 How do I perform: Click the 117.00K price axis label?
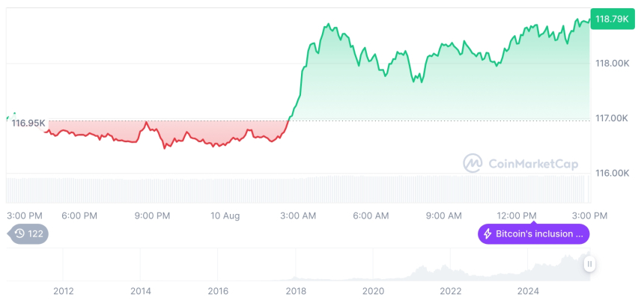(611, 118)
